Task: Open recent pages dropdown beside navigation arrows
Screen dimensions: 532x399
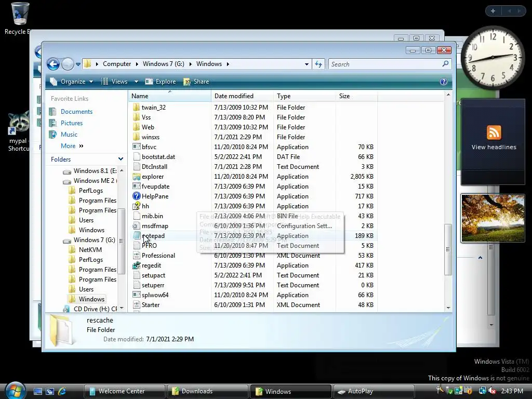Action: point(78,64)
